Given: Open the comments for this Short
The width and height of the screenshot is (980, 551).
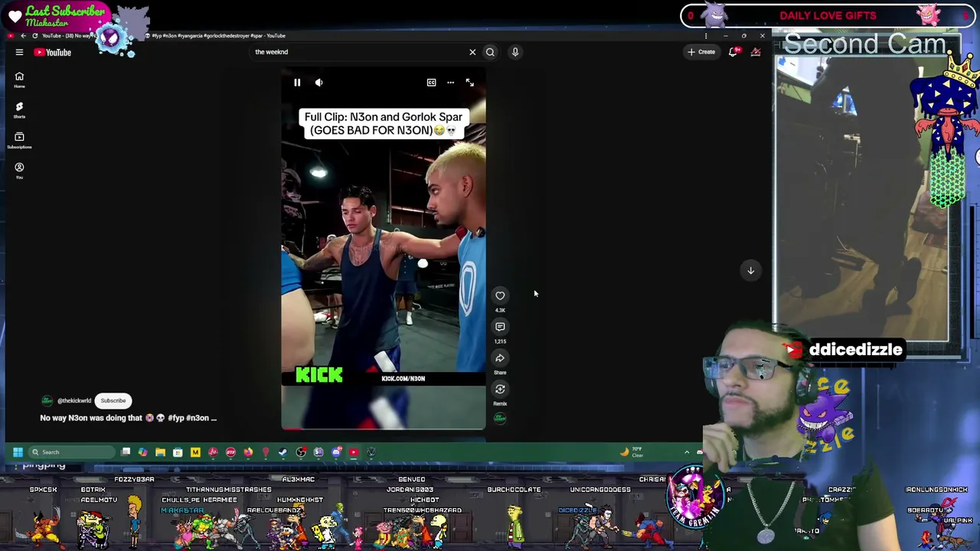Looking at the screenshot, I should point(500,327).
